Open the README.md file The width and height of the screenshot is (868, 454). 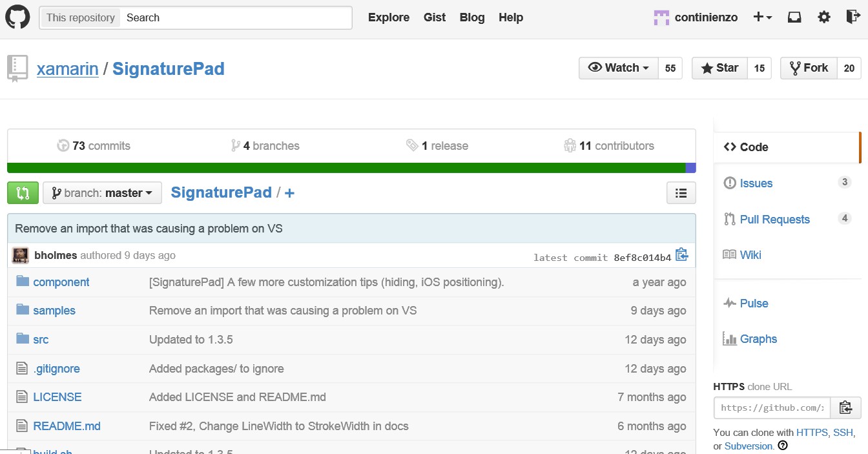(x=67, y=426)
